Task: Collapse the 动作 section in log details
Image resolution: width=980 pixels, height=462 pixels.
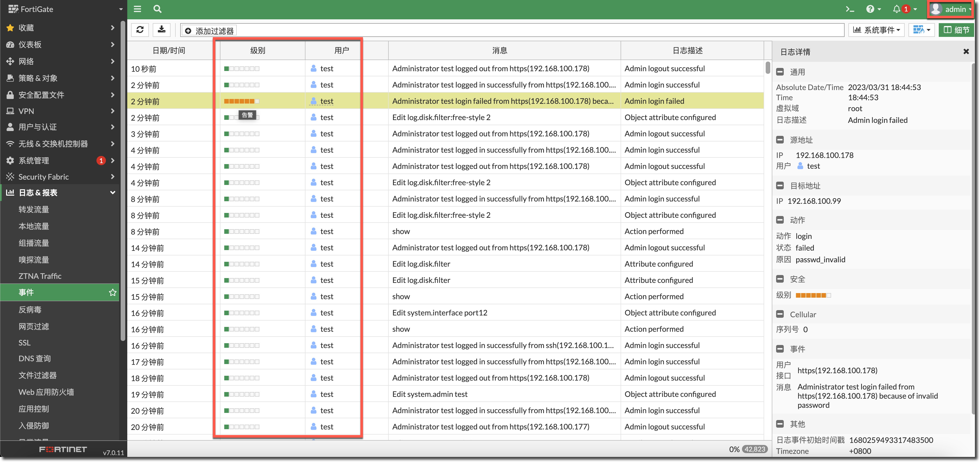Action: click(780, 220)
